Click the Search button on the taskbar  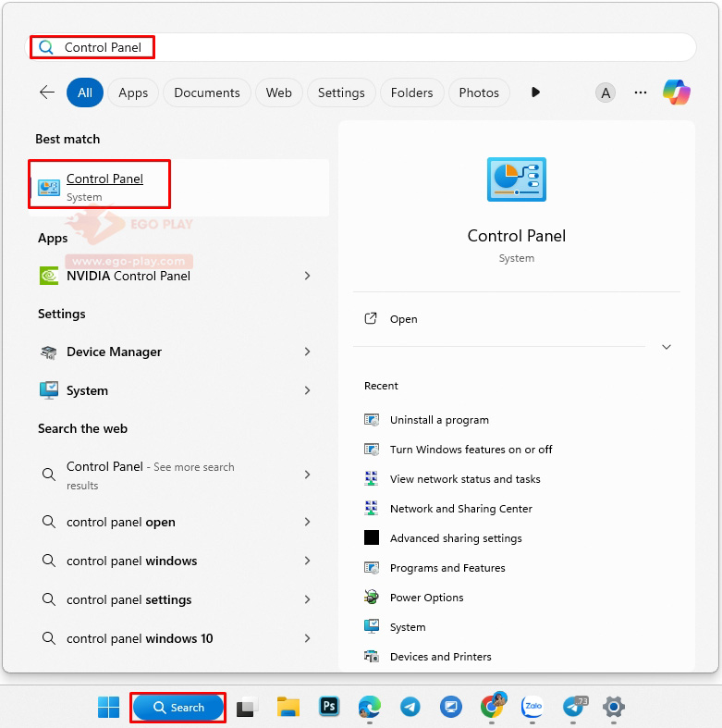pos(178,707)
